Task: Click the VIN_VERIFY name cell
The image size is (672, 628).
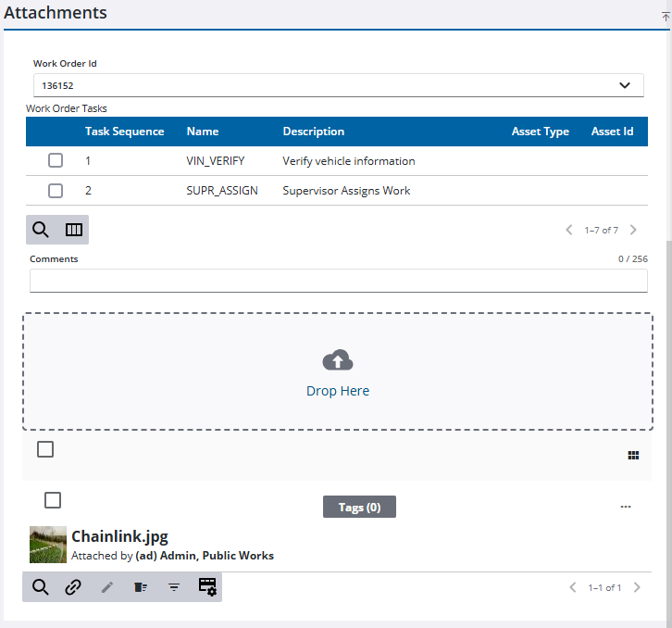Action: (x=215, y=161)
